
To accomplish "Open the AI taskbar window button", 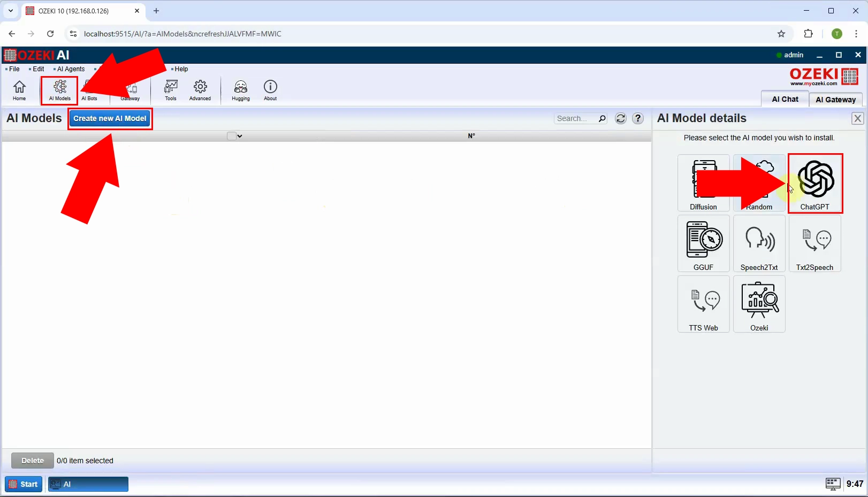I will [x=88, y=484].
